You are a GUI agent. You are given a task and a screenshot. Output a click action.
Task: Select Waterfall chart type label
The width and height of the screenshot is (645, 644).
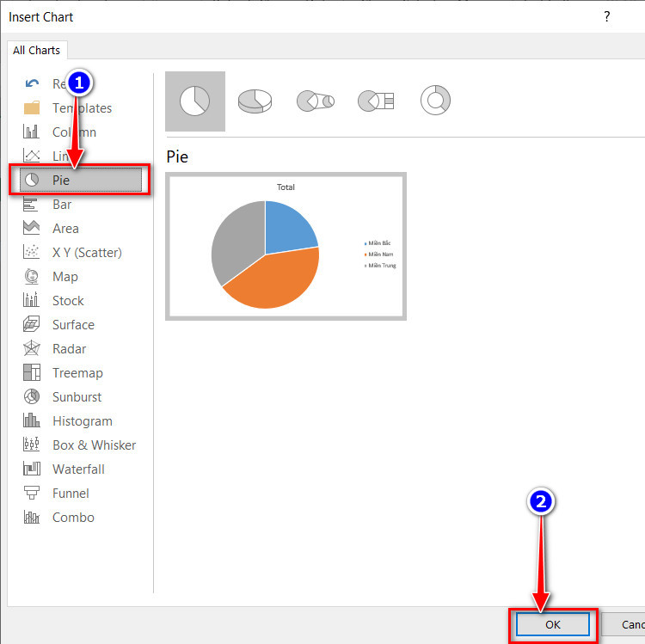78,469
